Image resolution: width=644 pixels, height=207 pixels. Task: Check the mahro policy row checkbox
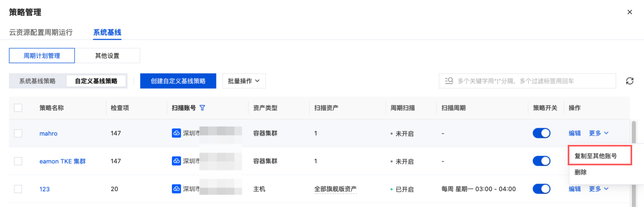18,133
